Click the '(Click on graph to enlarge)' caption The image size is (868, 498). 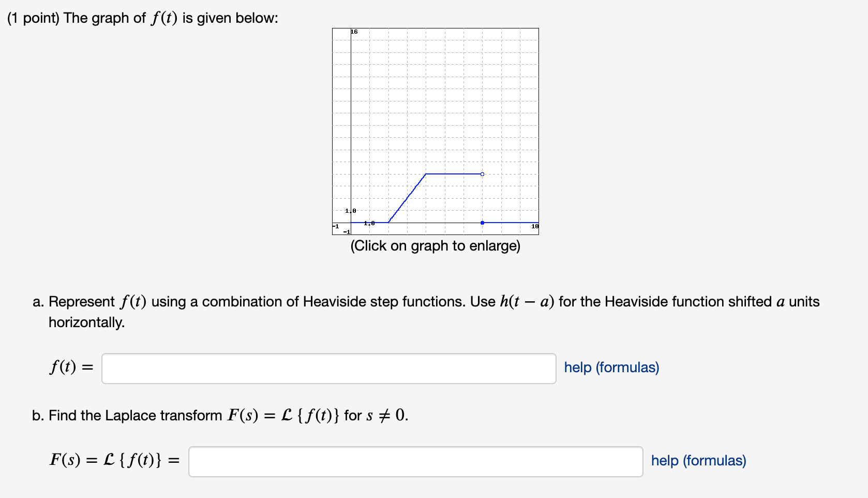point(436,246)
